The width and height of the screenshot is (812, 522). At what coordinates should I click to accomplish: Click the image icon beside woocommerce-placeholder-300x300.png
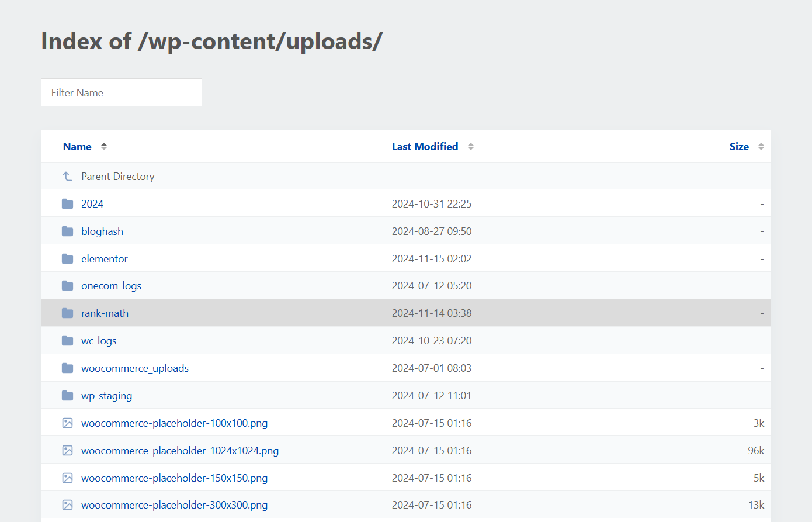click(x=67, y=504)
